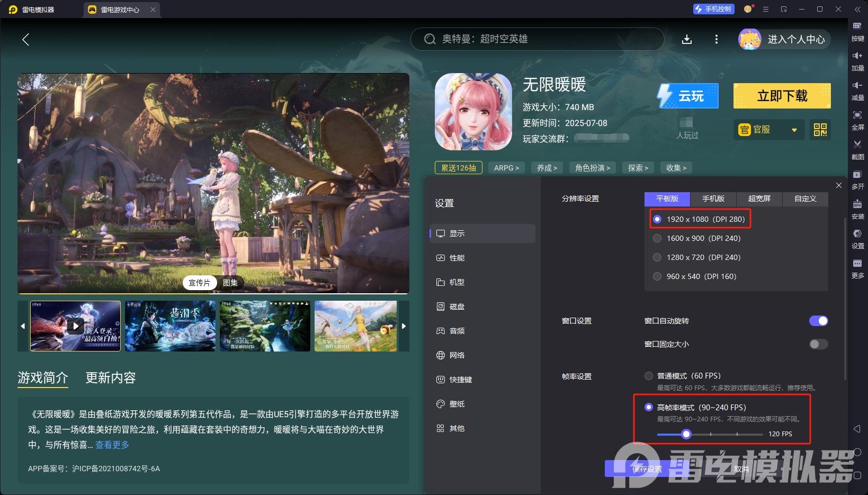Open 音频 audio settings
This screenshot has height=495, width=868.
click(x=482, y=331)
